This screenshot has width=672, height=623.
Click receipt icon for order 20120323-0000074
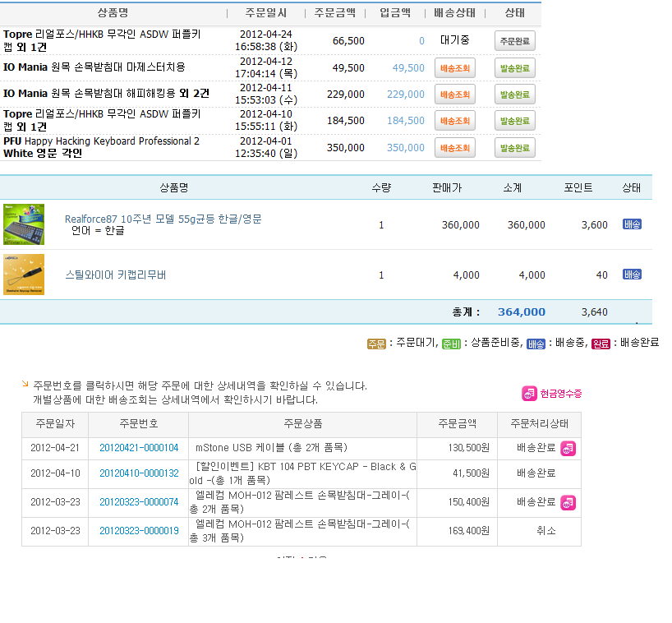pyautogui.click(x=568, y=502)
